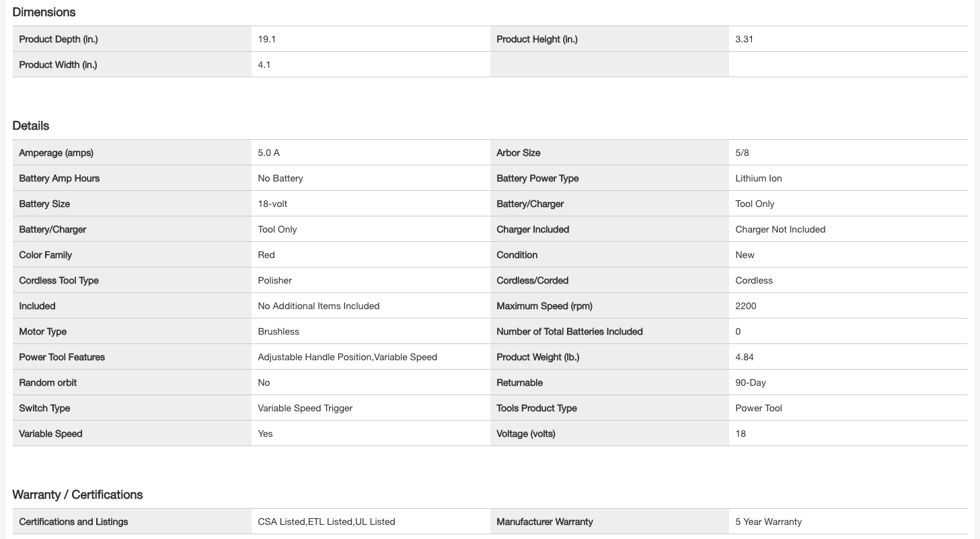Screen dimensions: 980x539
Task: Click the Warranty / Certifications heading
Action: coord(77,495)
